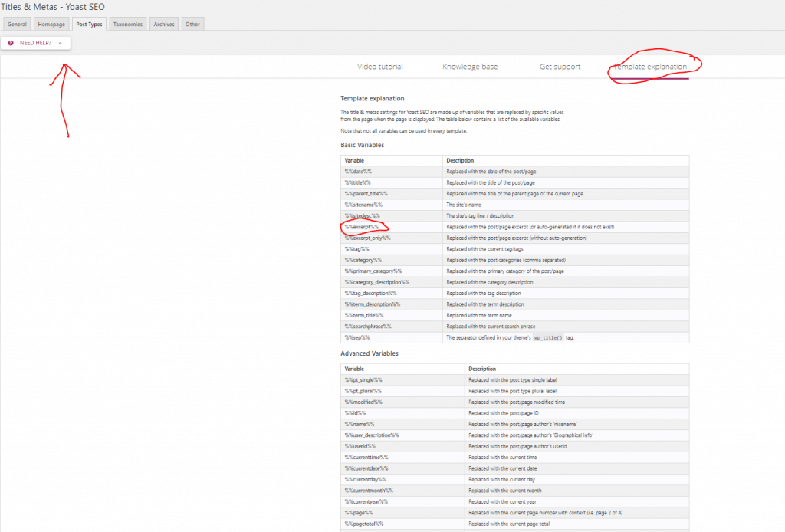Click the %%title%% variable in table
This screenshot has height=532, width=785.
(x=358, y=182)
